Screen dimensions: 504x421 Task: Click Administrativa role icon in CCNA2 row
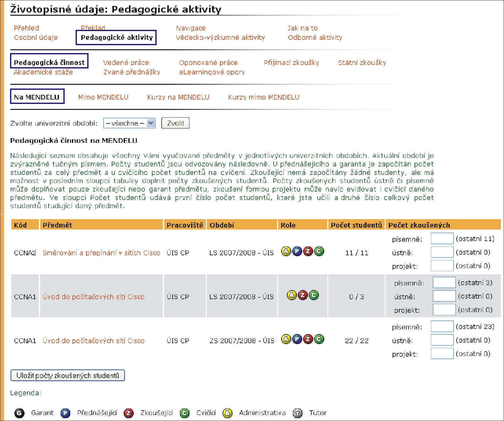tap(286, 251)
